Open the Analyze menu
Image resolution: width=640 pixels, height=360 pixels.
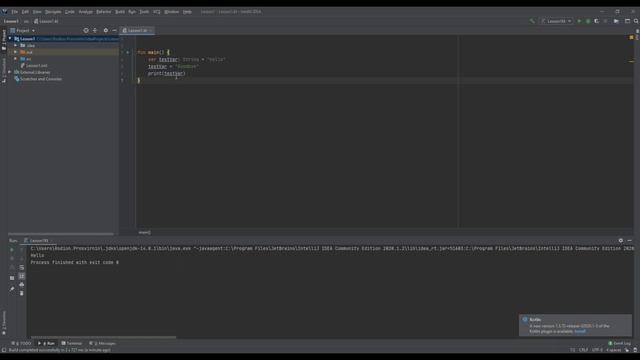coord(86,12)
